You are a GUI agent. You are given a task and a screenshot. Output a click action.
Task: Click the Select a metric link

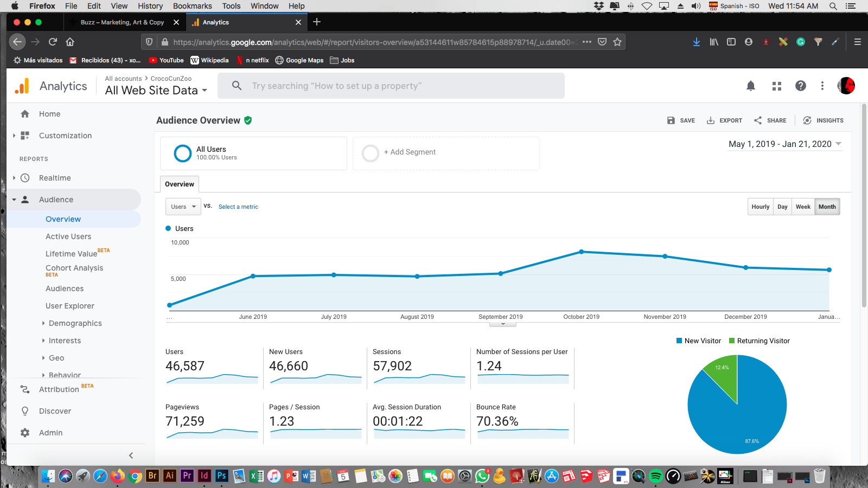point(238,207)
